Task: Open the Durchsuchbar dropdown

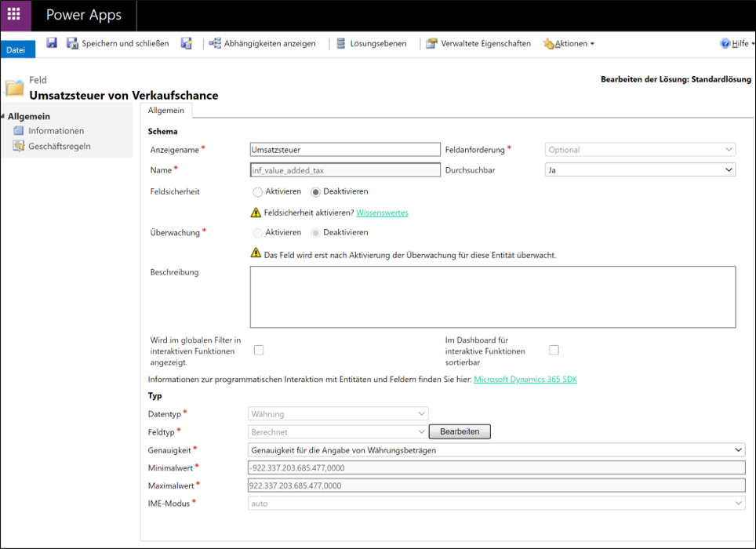Action: [x=640, y=169]
